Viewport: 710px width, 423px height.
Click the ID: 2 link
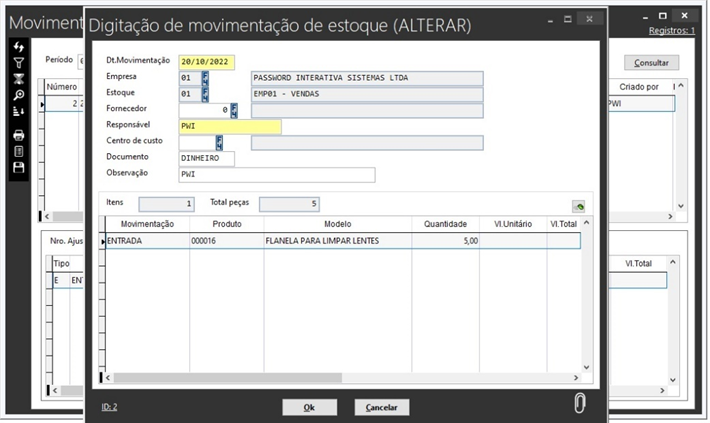(x=110, y=407)
